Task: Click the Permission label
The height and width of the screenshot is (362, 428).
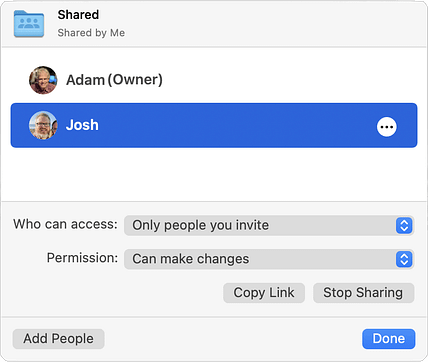Action: coord(82,258)
